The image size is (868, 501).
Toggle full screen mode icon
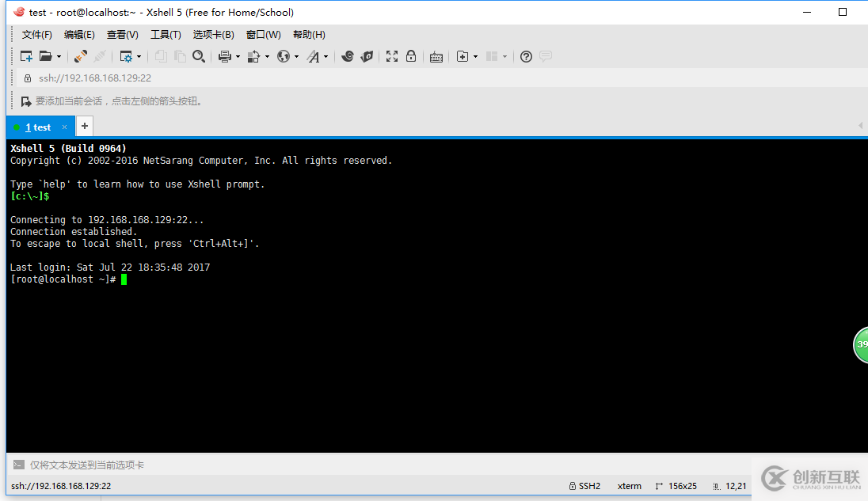[x=391, y=56]
